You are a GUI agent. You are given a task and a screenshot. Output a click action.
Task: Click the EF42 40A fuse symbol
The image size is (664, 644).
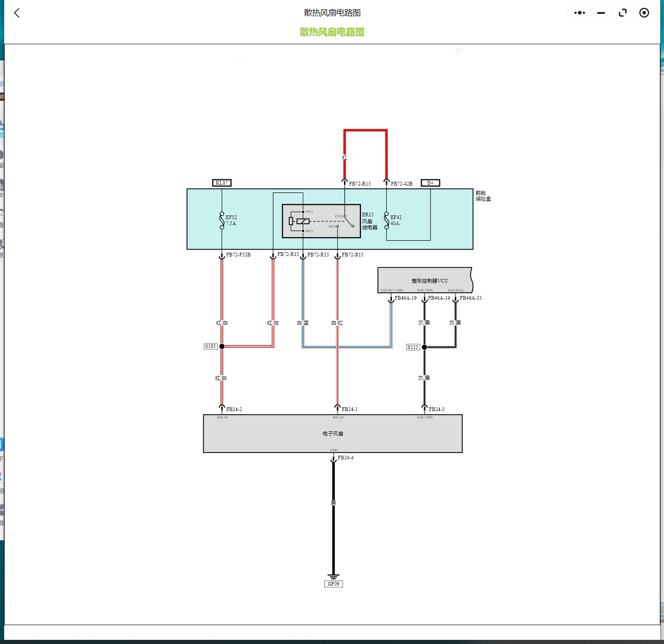pos(386,220)
